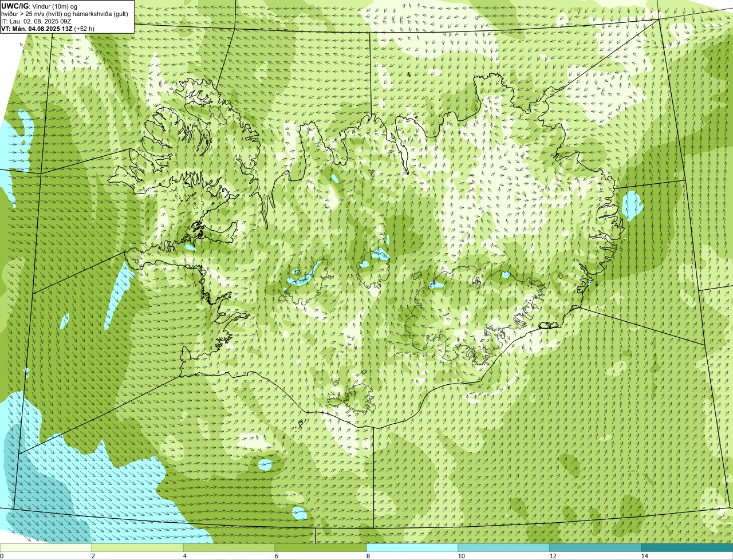
Task: Choose the darkest teal legend segment above 14
Action: pos(687,547)
